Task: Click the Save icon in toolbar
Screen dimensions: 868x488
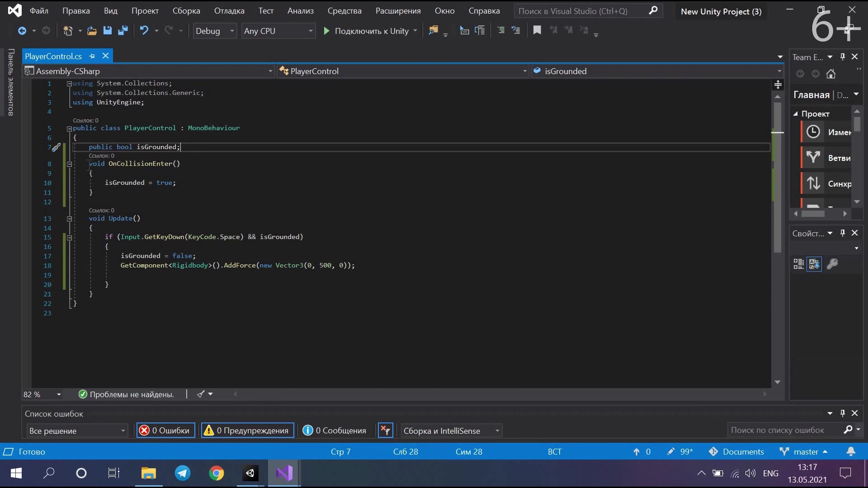Action: [107, 31]
